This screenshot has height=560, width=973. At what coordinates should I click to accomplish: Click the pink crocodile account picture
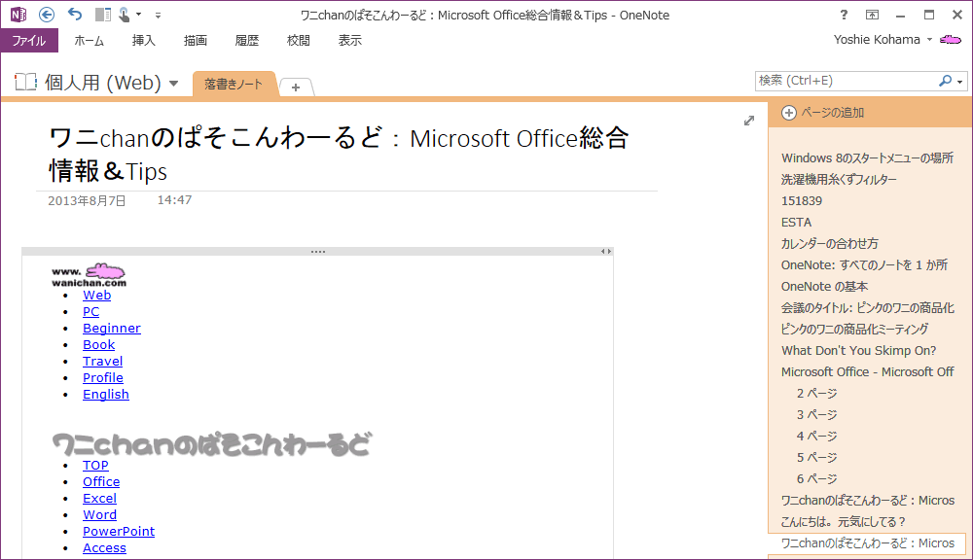click(x=950, y=40)
